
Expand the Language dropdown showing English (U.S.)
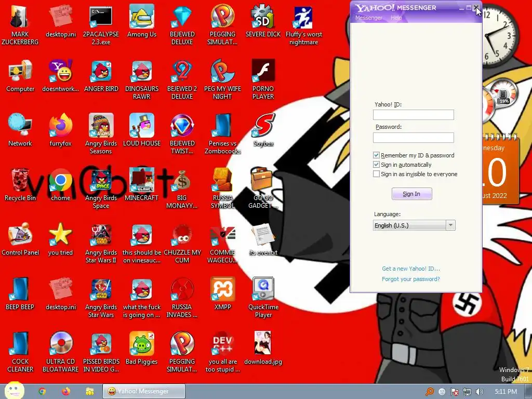tap(414, 225)
